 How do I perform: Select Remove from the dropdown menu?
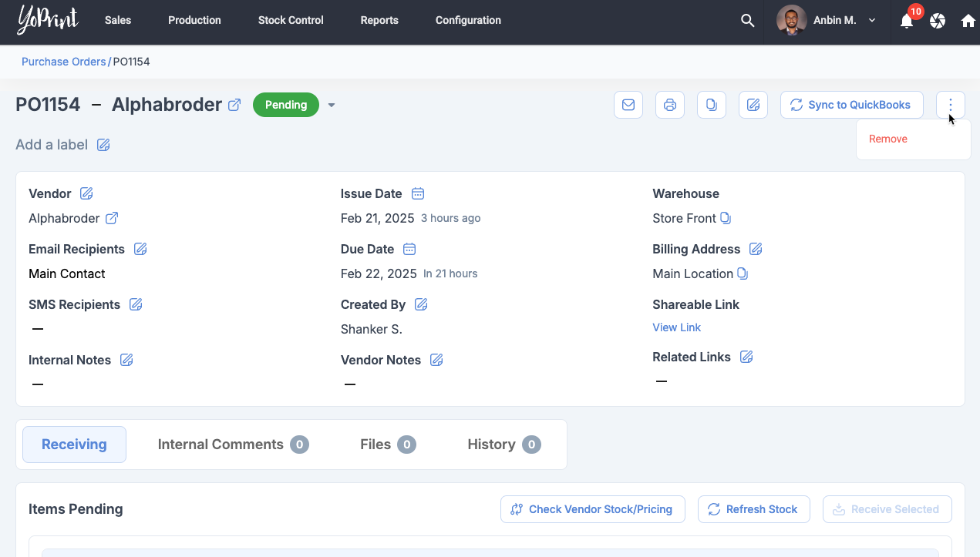pos(888,139)
